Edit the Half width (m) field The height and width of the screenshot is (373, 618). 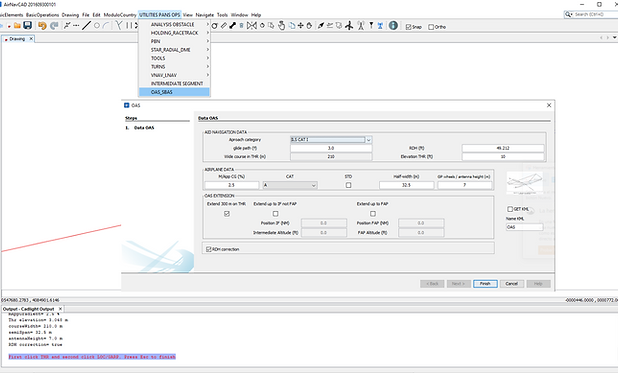pyautogui.click(x=406, y=185)
